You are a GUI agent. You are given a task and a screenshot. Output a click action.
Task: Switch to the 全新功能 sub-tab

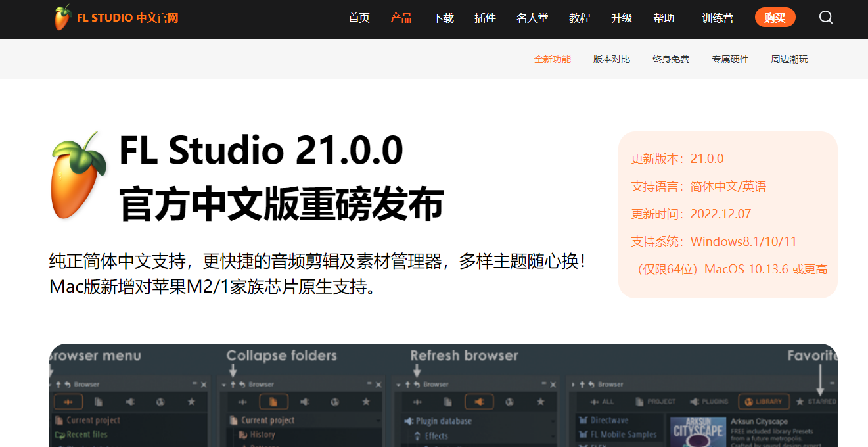[553, 59]
